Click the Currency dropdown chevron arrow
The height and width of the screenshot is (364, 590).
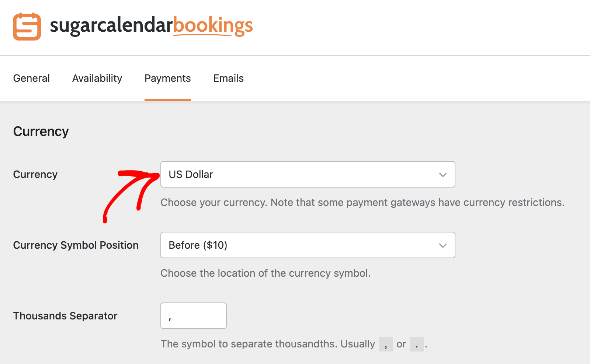coord(442,174)
